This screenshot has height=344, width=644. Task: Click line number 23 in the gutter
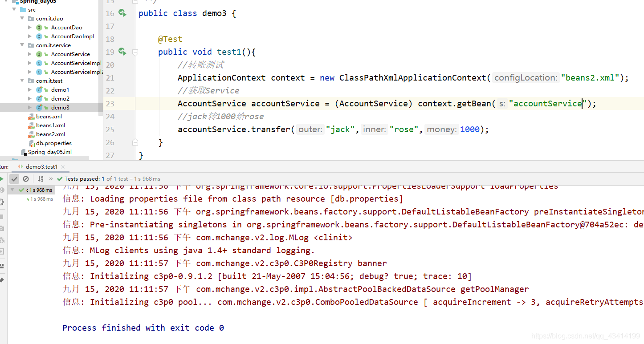110,104
